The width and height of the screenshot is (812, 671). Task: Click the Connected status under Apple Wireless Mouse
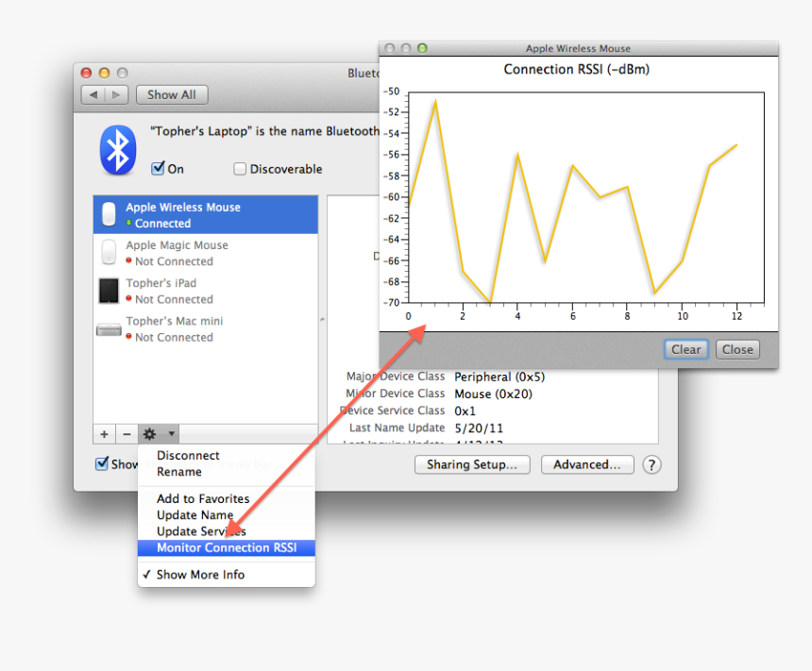pyautogui.click(x=162, y=223)
